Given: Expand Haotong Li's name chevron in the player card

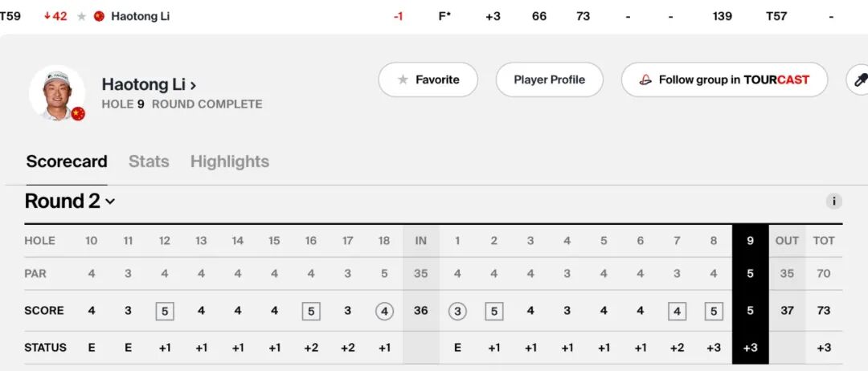Looking at the screenshot, I should click(194, 84).
